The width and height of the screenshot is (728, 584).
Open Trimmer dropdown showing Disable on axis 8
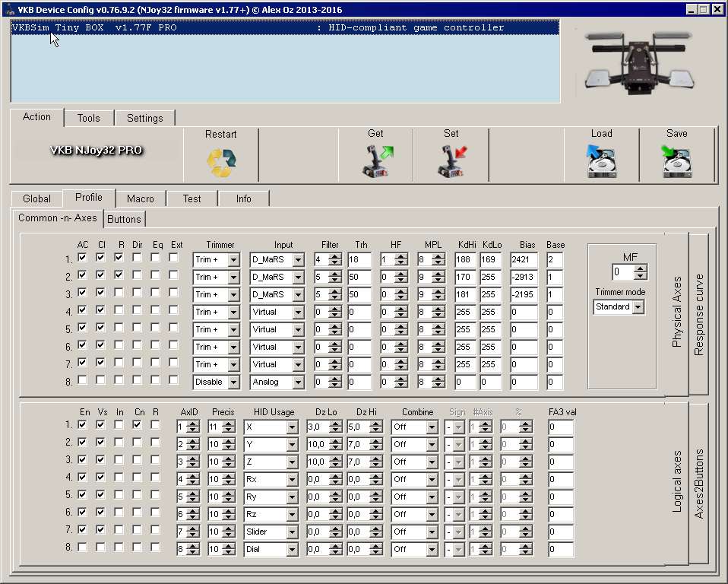233,382
